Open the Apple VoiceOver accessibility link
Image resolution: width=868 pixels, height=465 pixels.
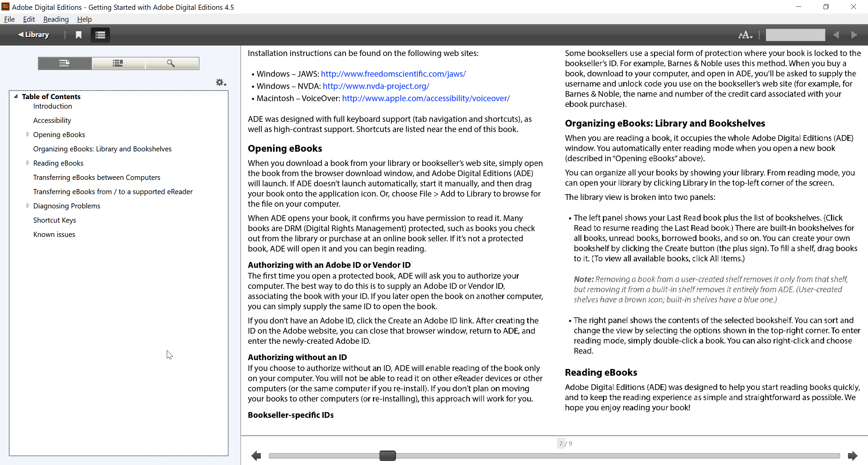point(426,98)
